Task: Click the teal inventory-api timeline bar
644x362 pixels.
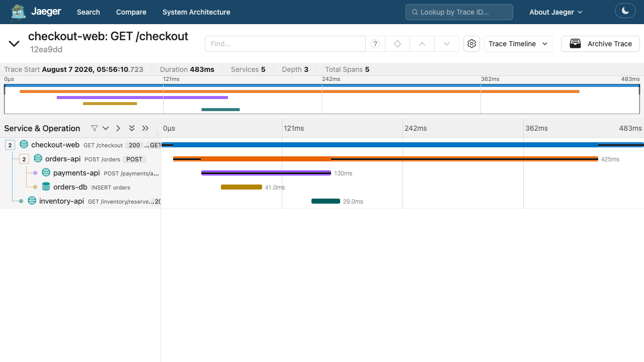Action: (326, 201)
